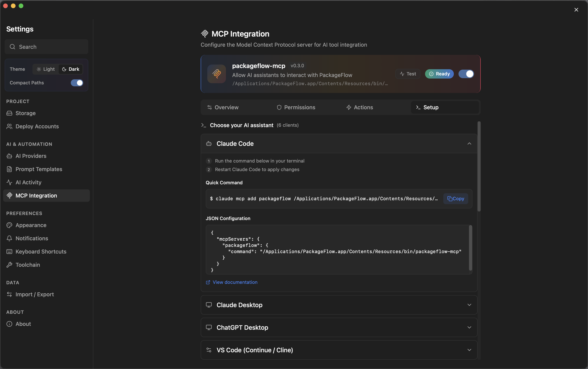This screenshot has height=369, width=588.
Task: Open the Actions tab
Action: [363, 107]
